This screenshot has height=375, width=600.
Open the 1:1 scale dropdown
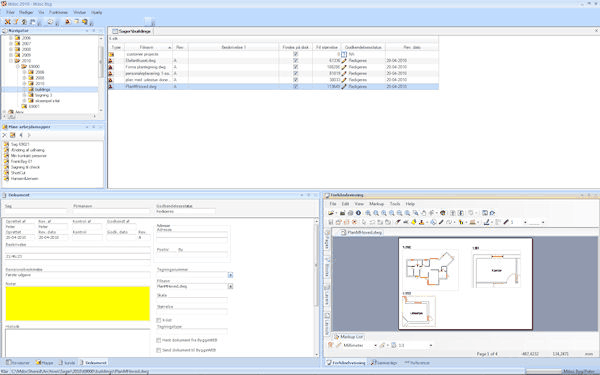point(431,345)
